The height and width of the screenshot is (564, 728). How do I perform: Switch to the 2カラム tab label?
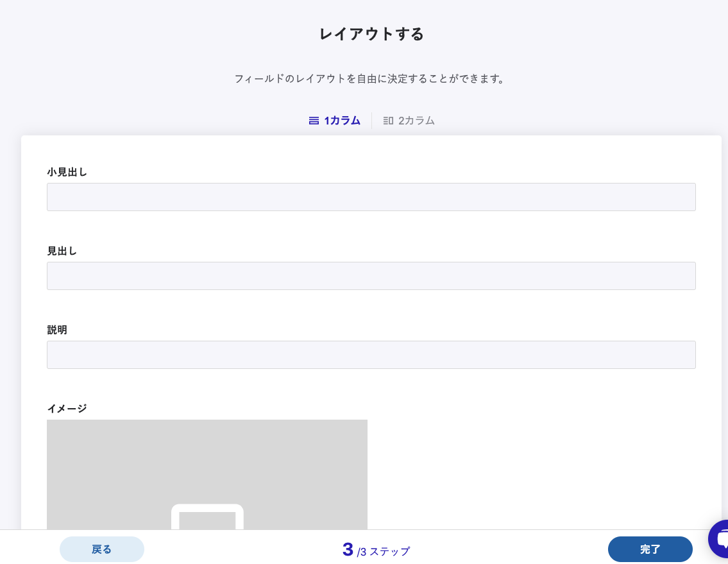point(416,121)
